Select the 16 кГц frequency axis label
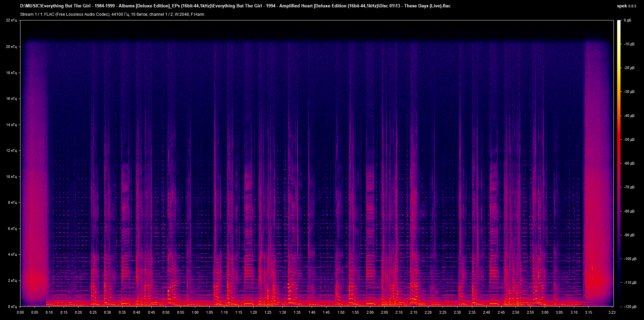Screen dimensions: 644x320 coord(11,99)
